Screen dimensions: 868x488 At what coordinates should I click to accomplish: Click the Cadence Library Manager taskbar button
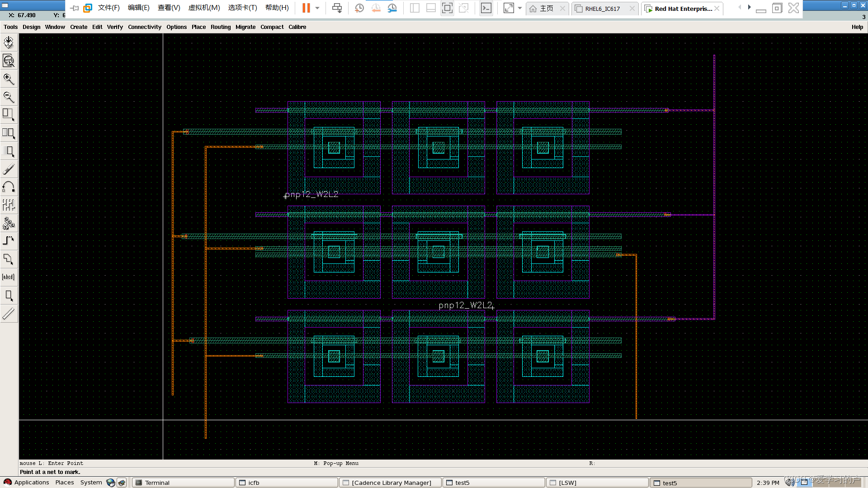(x=391, y=483)
